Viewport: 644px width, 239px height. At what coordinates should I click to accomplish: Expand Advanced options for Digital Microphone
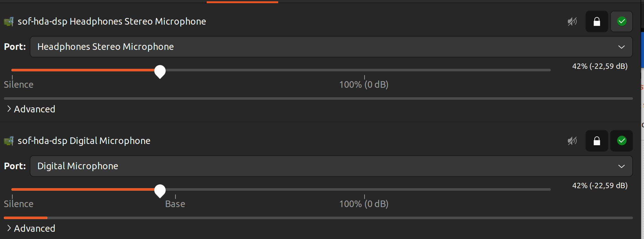[x=31, y=228]
